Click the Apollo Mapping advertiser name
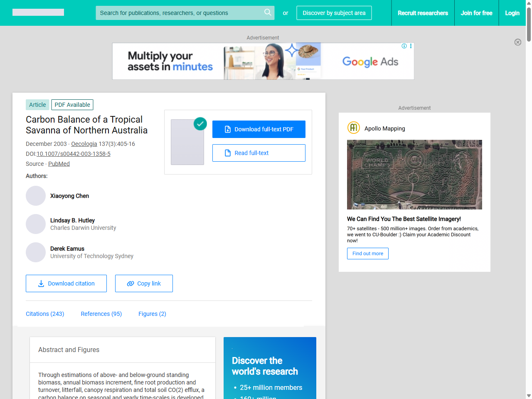 [x=384, y=128]
